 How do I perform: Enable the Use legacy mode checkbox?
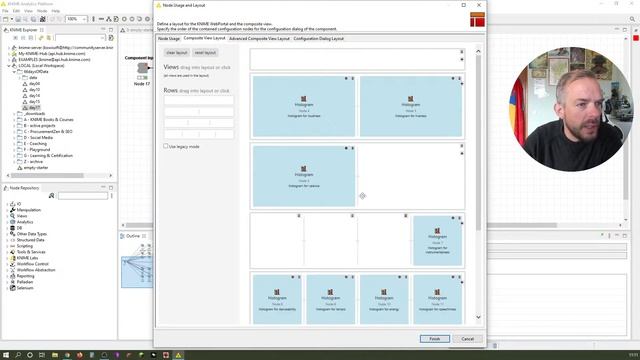click(166, 146)
